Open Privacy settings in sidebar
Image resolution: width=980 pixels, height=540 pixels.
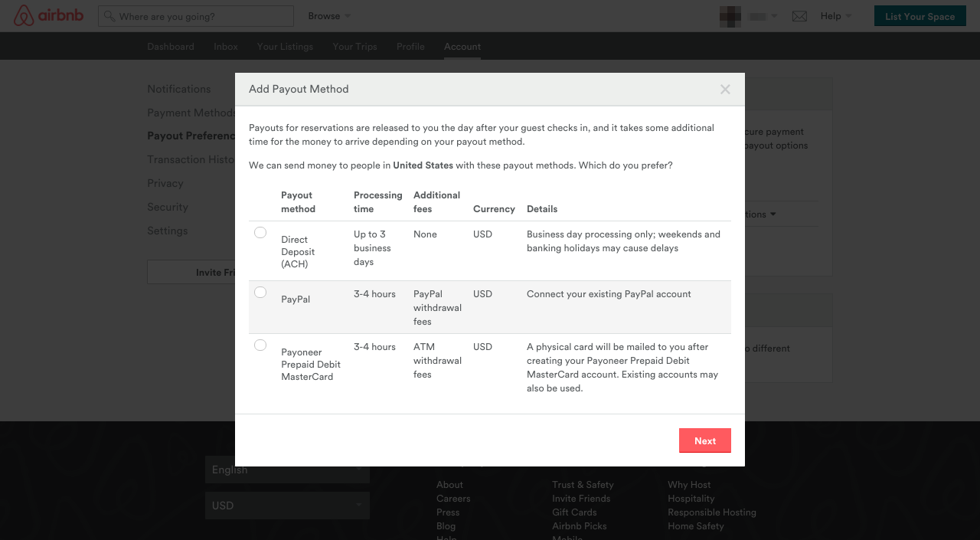coord(165,183)
